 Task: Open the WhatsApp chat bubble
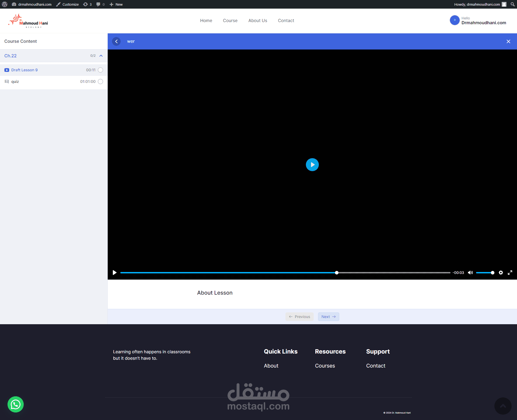click(16, 404)
